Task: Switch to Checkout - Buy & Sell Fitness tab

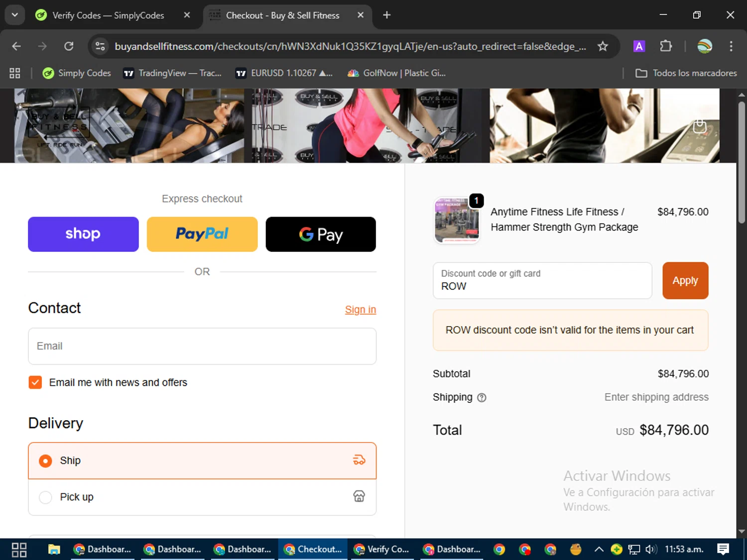Action: click(x=282, y=15)
